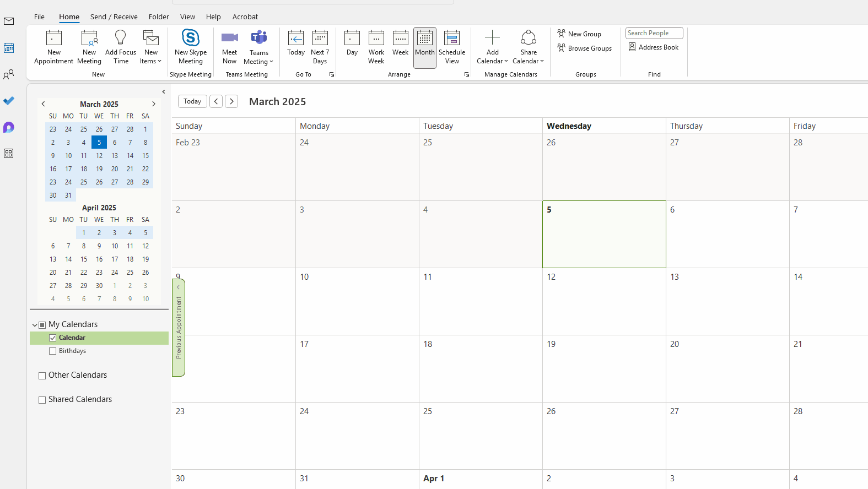Switch to Calendar module in sidebar
The image size is (868, 489).
point(9,48)
